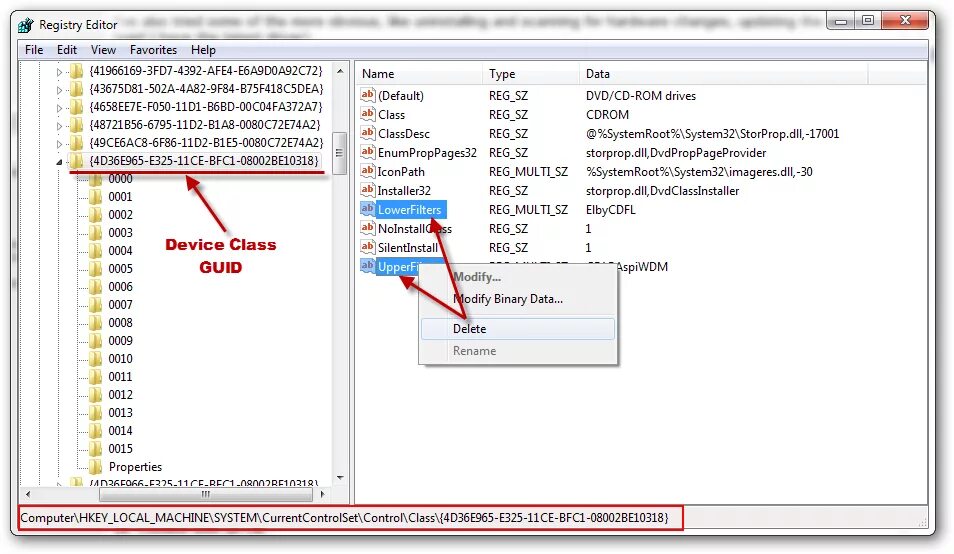The width and height of the screenshot is (954, 554).
Task: Expand key {49CE6AC8-6F86-11D2-B1E5-0080C72E74A2}
Action: (59, 144)
